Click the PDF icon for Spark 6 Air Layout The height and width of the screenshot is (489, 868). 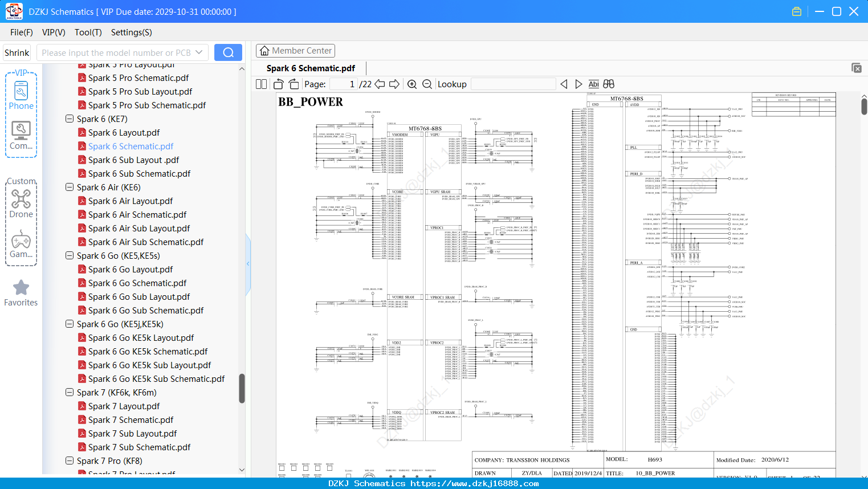click(x=82, y=201)
